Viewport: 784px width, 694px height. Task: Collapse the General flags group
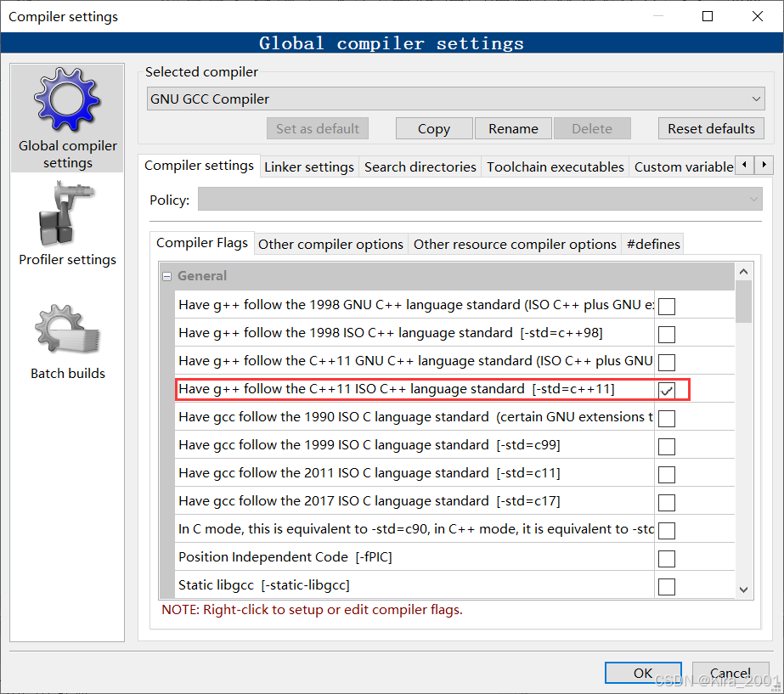[x=166, y=275]
